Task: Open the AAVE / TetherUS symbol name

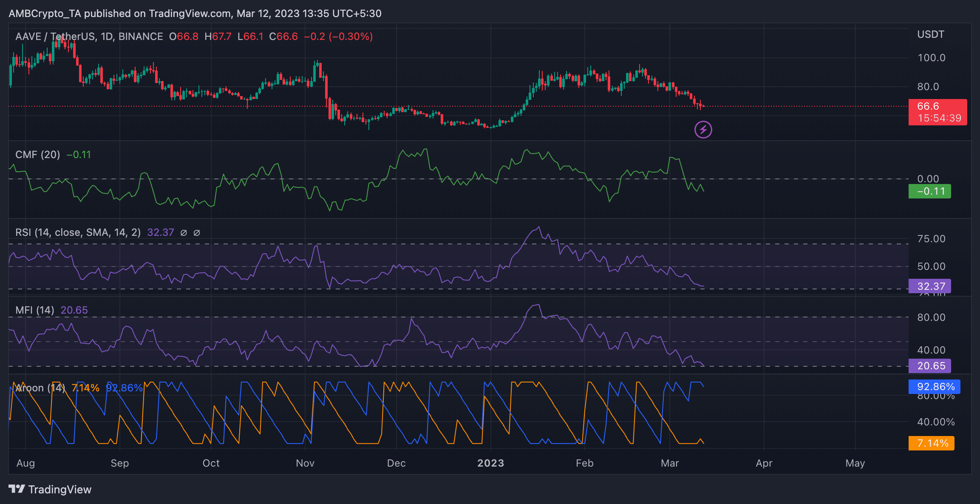Action: point(56,37)
